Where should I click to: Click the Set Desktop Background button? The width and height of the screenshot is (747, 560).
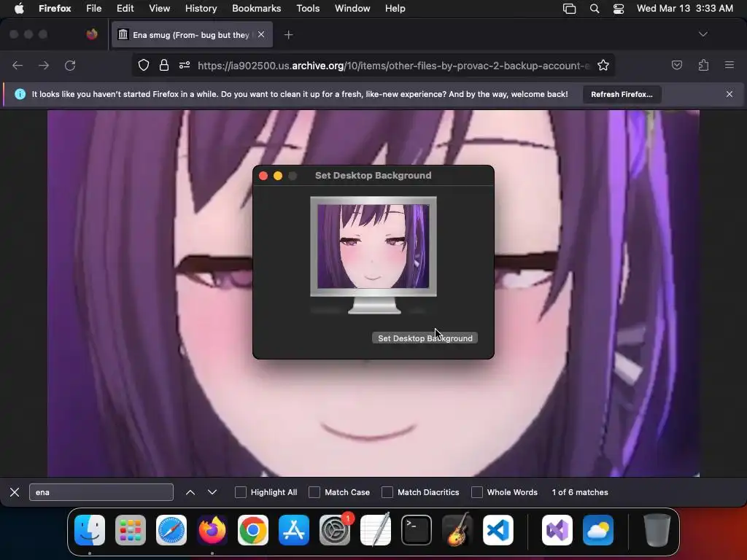coord(425,338)
